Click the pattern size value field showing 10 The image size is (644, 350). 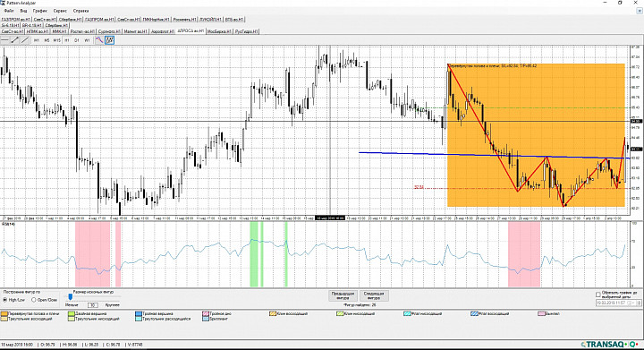click(x=93, y=305)
